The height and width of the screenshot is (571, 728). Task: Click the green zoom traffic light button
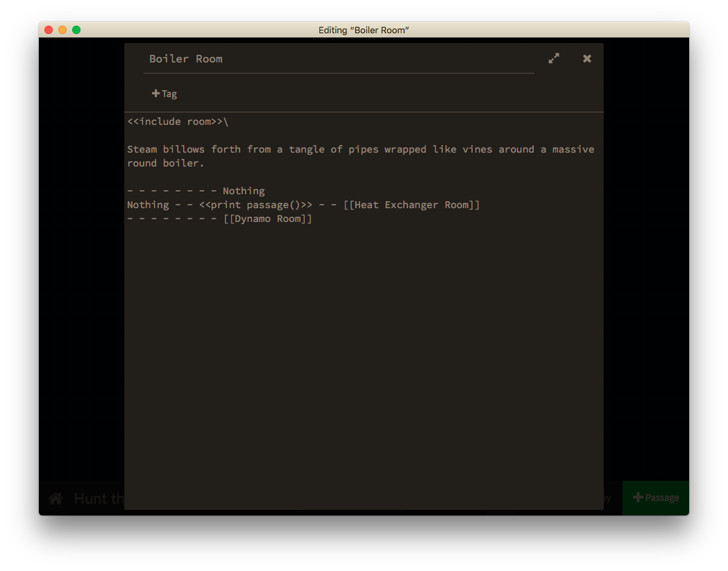[76, 30]
